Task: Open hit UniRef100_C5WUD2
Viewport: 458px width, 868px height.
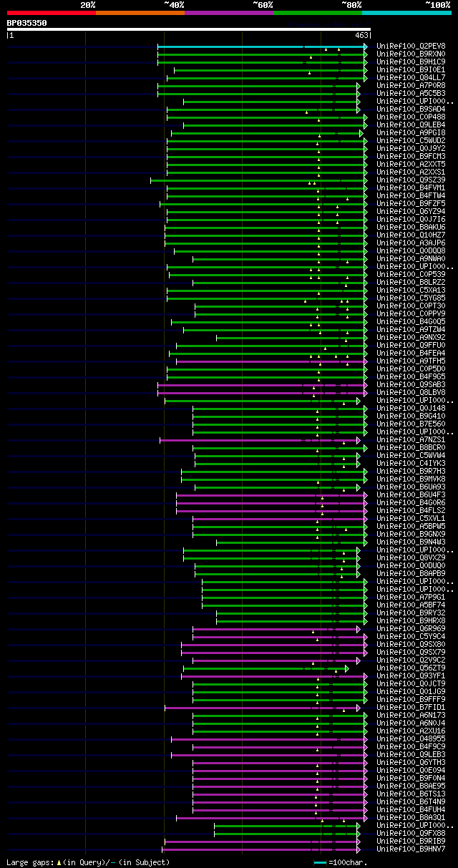Action: [x=411, y=141]
